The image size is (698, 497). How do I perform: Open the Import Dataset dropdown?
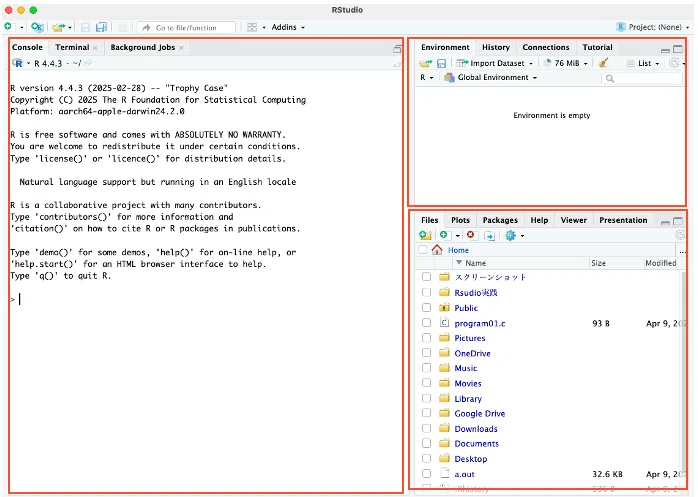[x=495, y=63]
